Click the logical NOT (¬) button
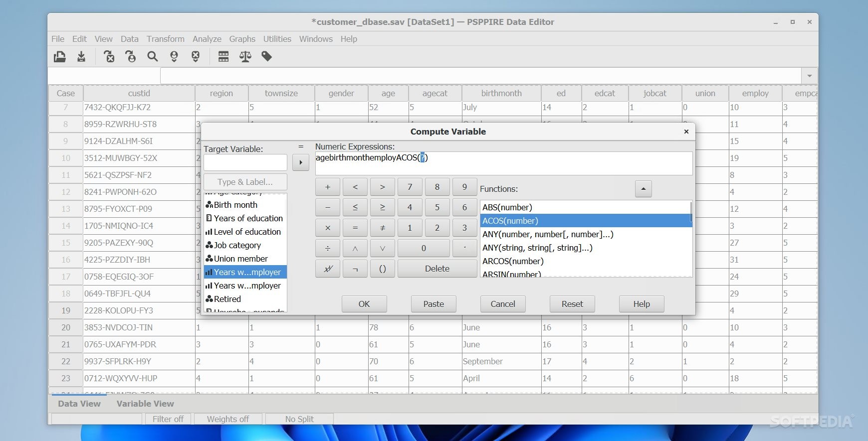Viewport: 868px width, 441px height. 355,269
